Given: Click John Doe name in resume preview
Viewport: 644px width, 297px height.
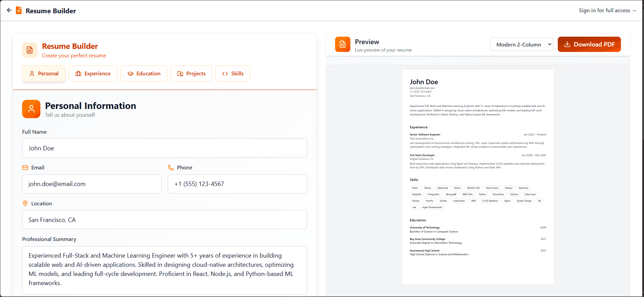Looking at the screenshot, I should pos(424,82).
